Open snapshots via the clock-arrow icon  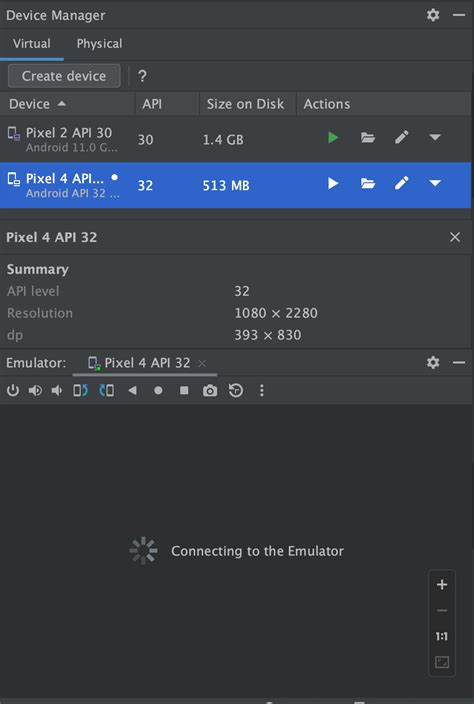(x=236, y=391)
